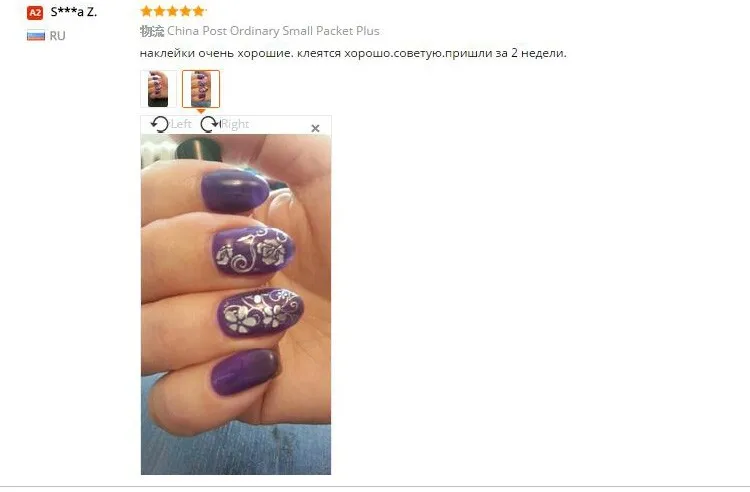Click the Russian review comment text
Screen dimensions: 750x492
(353, 53)
